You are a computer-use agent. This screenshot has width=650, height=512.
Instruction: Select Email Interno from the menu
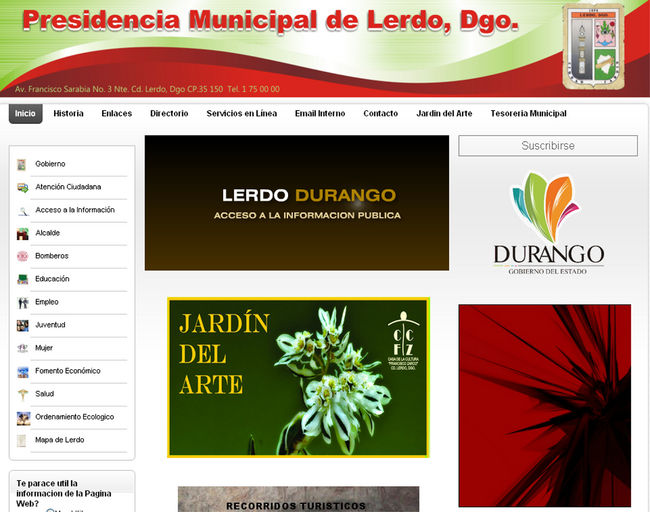tap(320, 114)
